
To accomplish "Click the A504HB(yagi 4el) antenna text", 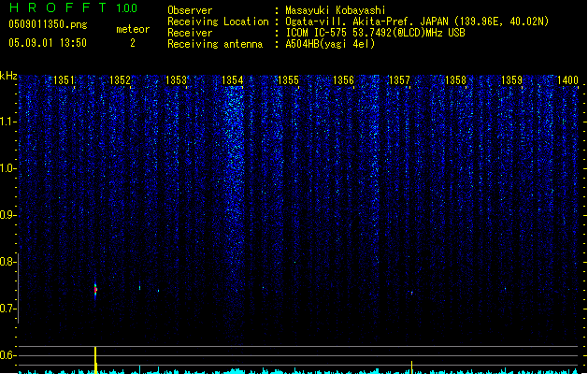I will tap(330, 44).
